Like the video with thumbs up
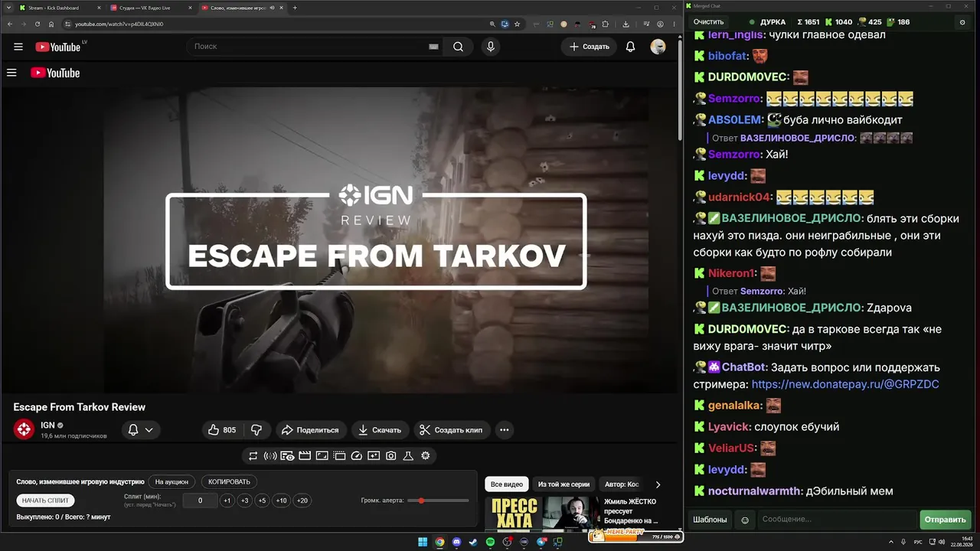 [222, 430]
